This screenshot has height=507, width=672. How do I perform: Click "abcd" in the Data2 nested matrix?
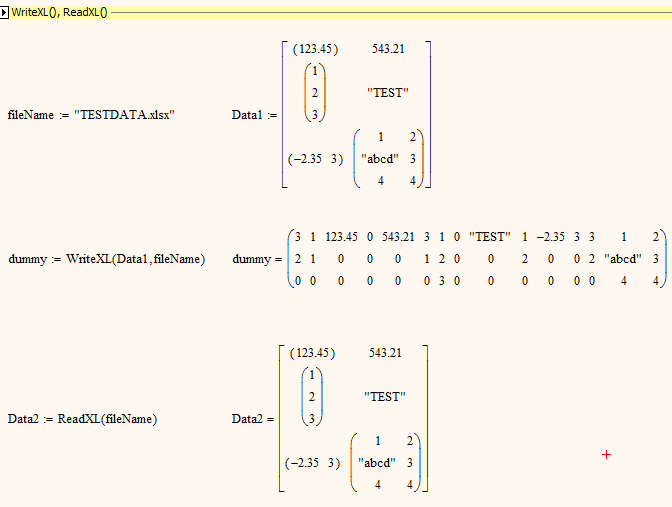tap(377, 463)
